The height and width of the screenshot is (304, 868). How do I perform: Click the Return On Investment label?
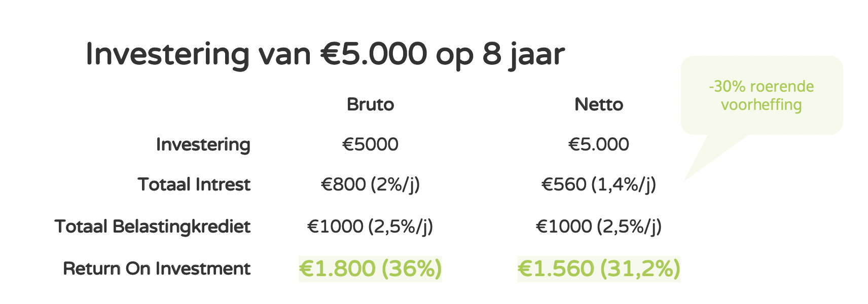click(x=157, y=269)
